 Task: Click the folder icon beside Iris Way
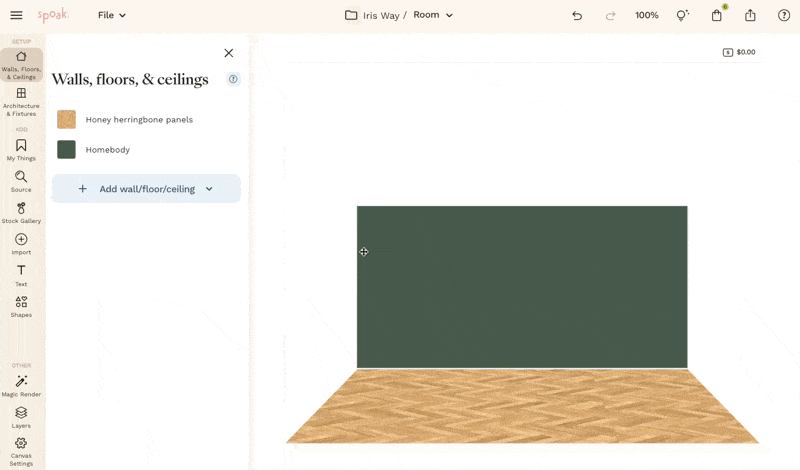click(351, 15)
